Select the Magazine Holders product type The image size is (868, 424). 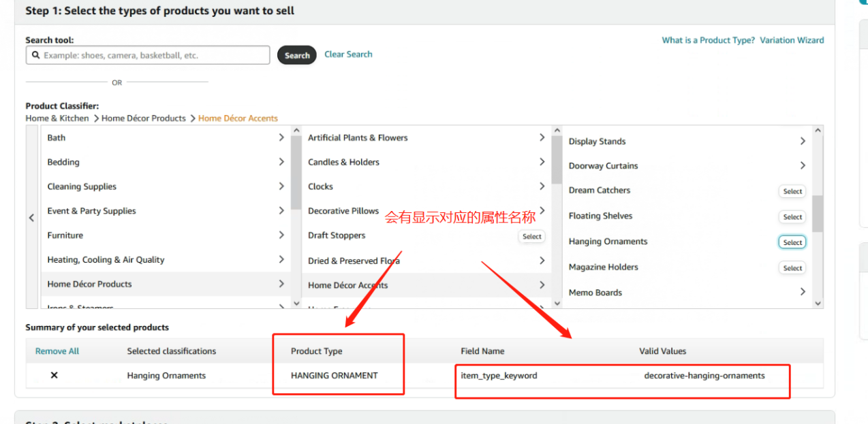(x=792, y=268)
